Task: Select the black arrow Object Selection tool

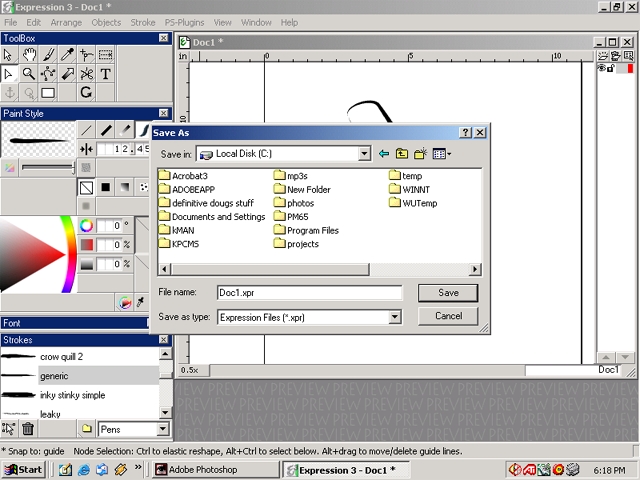Action: [x=8, y=54]
